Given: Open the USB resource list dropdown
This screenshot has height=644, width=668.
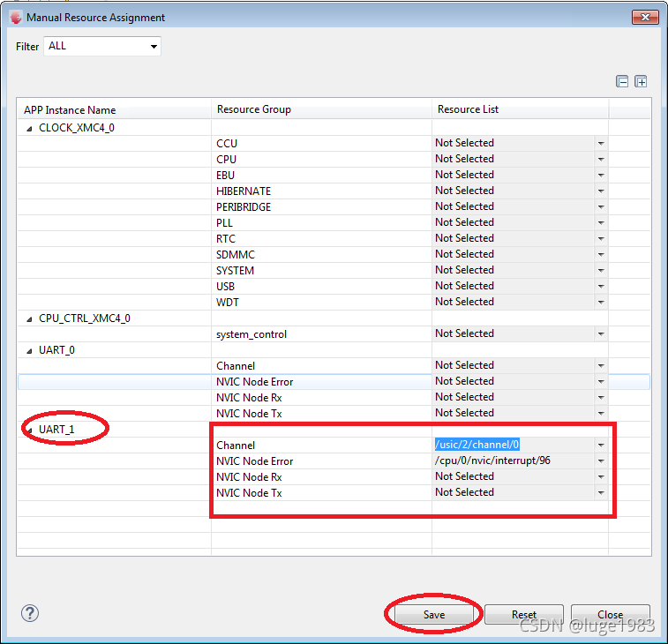Looking at the screenshot, I should [x=601, y=286].
